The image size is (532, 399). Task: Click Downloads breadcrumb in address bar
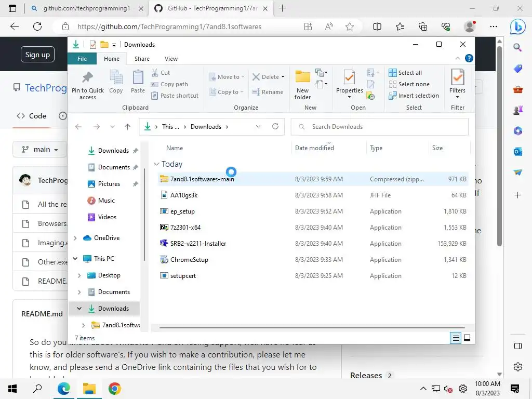click(206, 127)
